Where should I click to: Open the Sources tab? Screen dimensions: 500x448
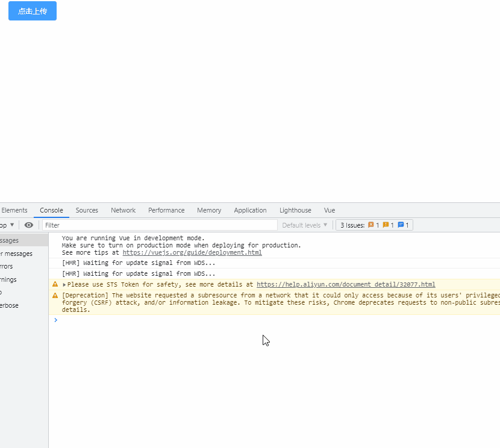87,210
